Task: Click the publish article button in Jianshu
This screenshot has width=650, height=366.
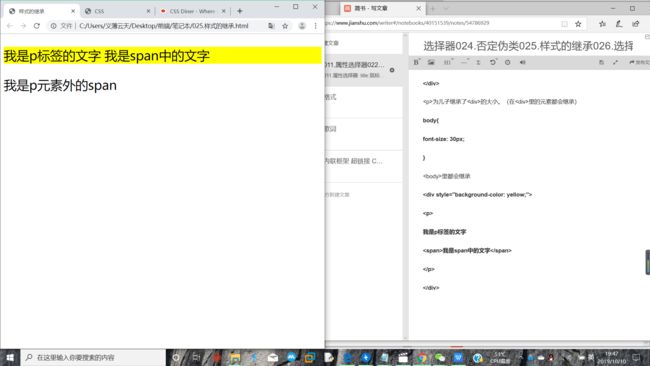Action: pos(639,62)
